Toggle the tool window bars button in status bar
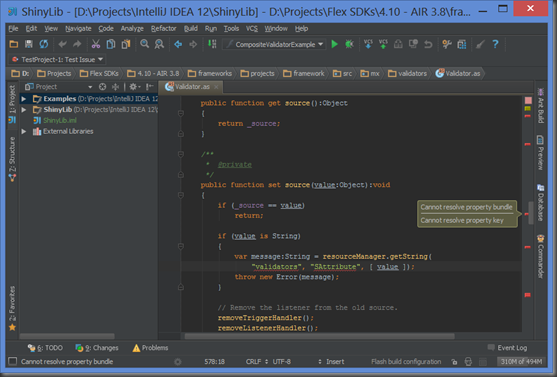The width and height of the screenshot is (557, 377). tap(12, 361)
